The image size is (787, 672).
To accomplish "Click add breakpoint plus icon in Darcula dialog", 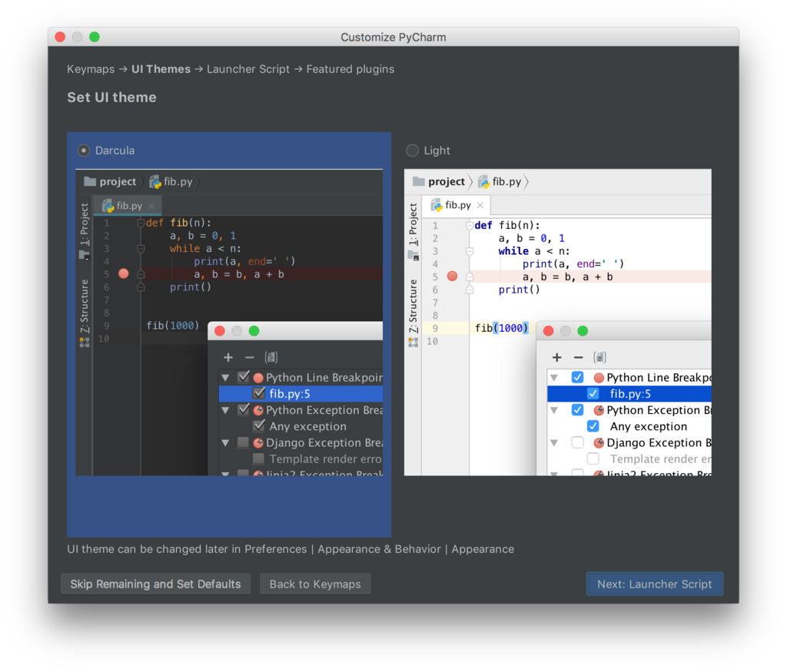I will [x=228, y=358].
